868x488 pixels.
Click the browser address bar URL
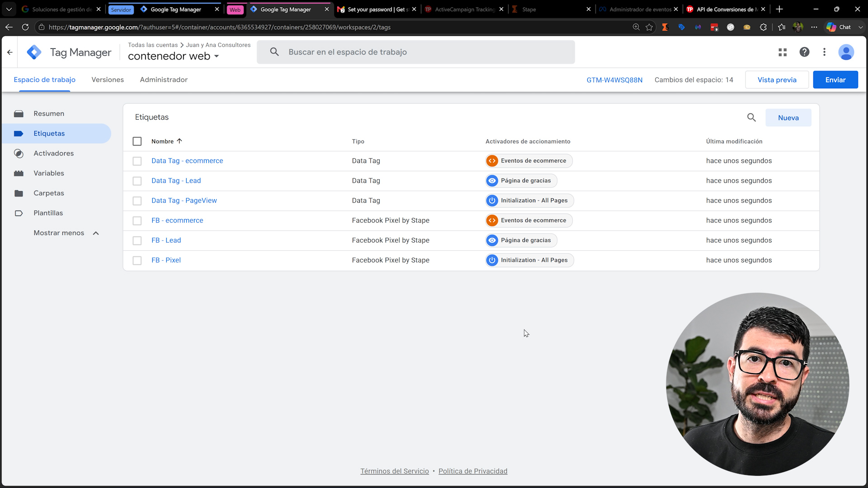pyautogui.click(x=220, y=27)
